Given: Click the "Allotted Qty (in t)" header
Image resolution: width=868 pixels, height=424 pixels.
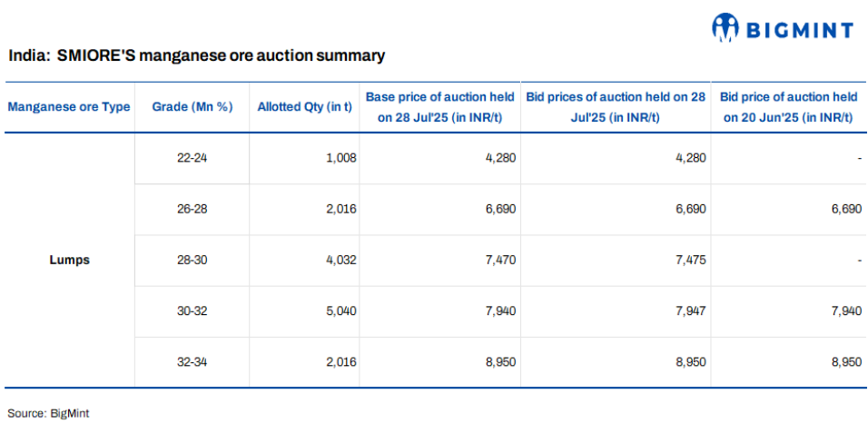Looking at the screenshot, I should (x=304, y=107).
